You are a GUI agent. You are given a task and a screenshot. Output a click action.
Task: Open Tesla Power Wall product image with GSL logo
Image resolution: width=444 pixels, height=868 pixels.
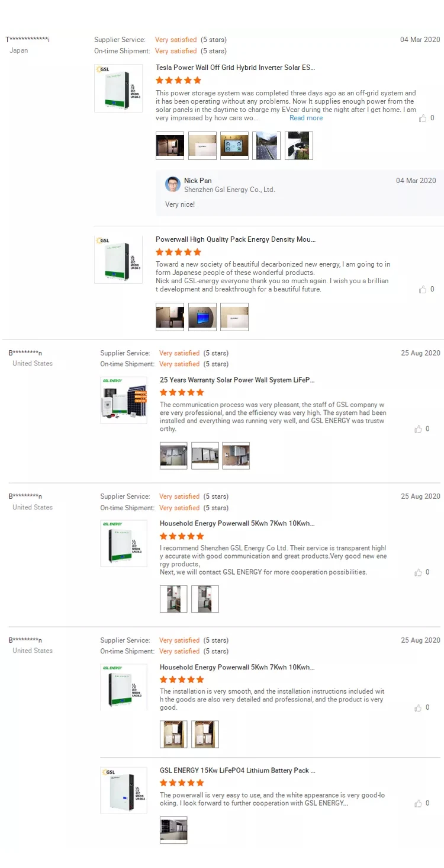118,88
